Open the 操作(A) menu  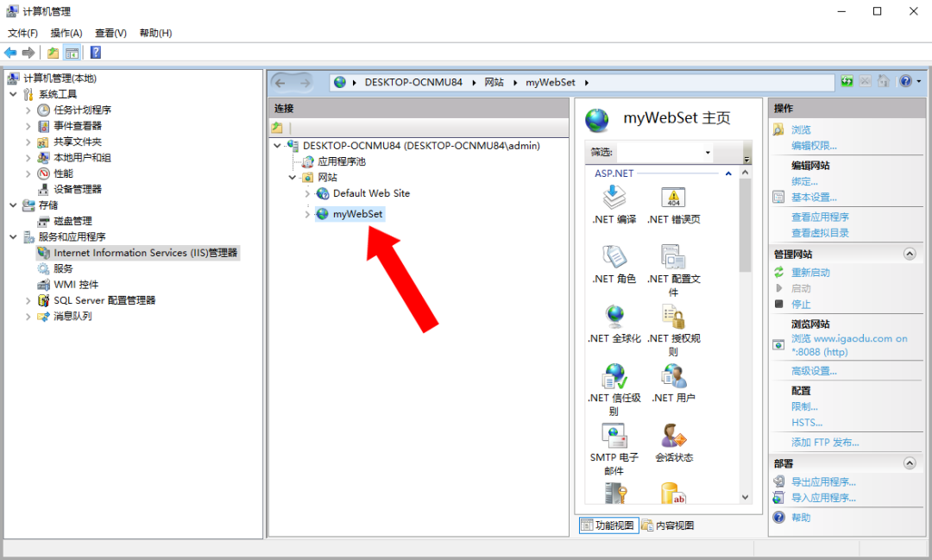[x=66, y=34]
